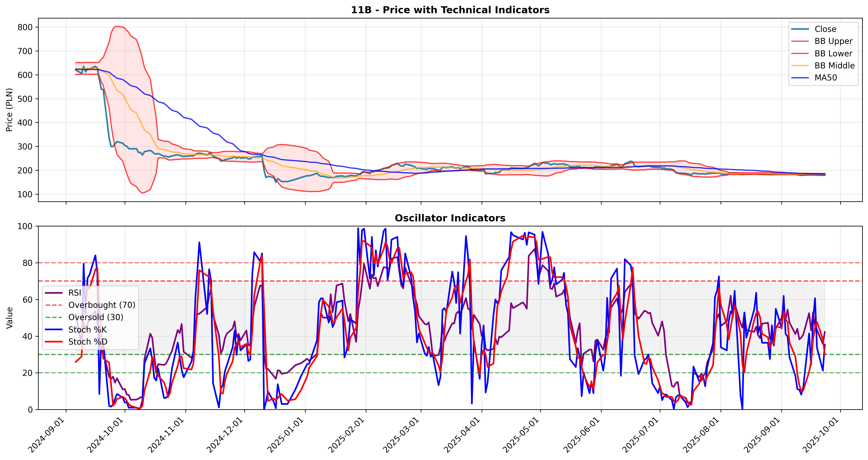Screen dimensions: 868x460
Task: Click the Price (PLN) y-axis label
Action: coord(9,110)
